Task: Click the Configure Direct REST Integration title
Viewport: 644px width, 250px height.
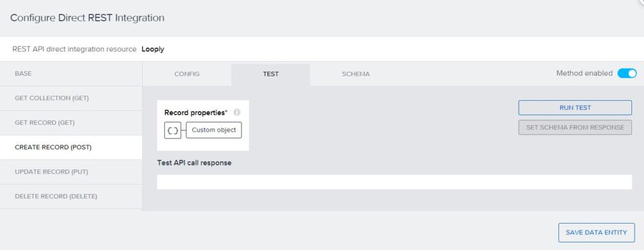Action: pos(87,18)
